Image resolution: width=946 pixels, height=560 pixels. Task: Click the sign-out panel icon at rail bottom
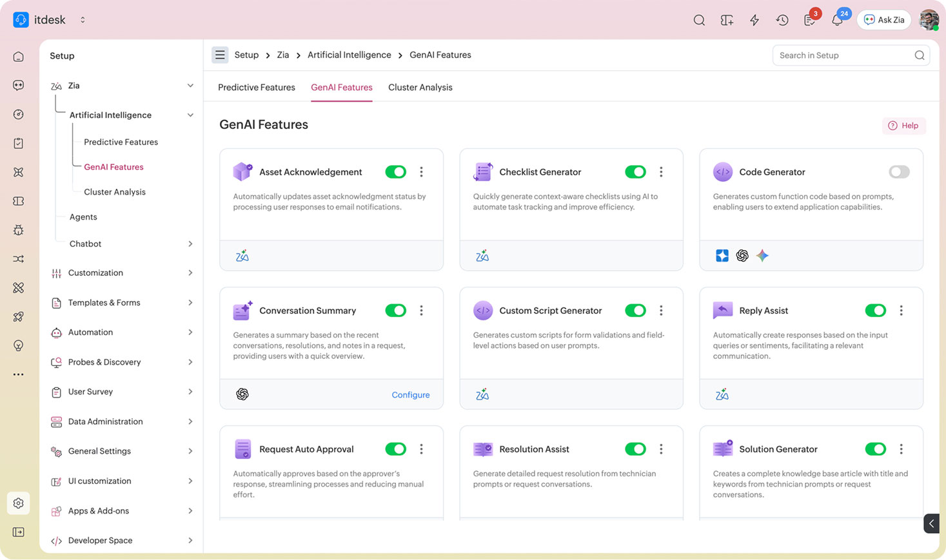[x=18, y=532]
